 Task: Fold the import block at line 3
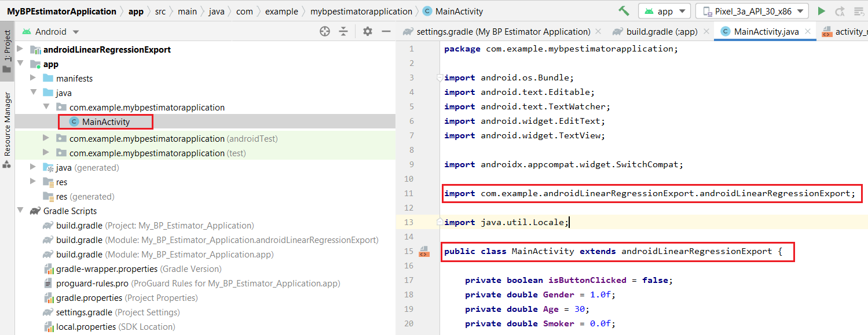pos(440,78)
